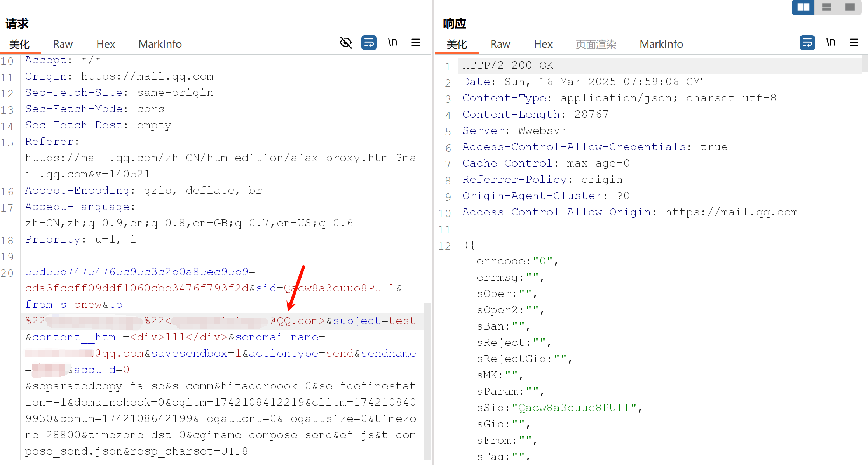The image size is (868, 465).
Task: Click errcode:"0" in response JSON
Action: [x=518, y=261]
